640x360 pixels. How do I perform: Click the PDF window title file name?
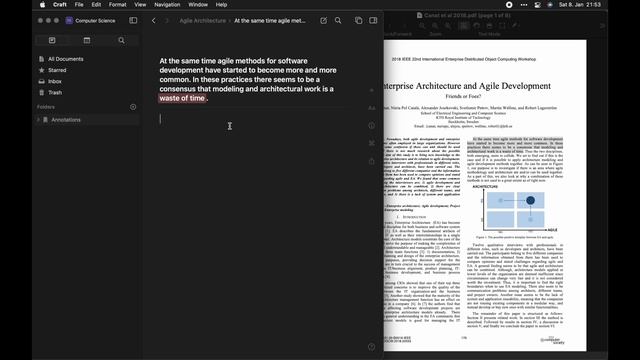coord(467,16)
